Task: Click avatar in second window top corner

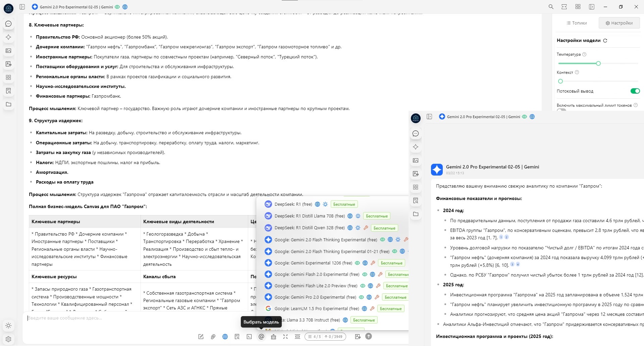Action: 416,118
